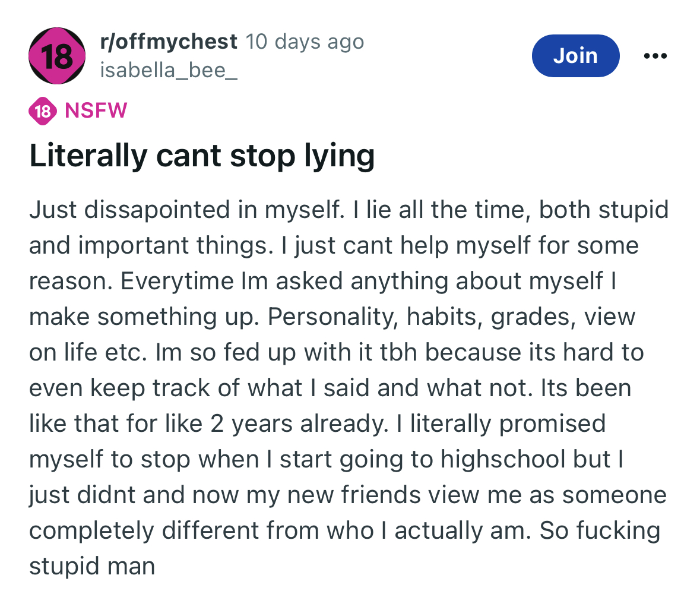Open the three-dot post options menu
Viewport: 700px width, 594px height.
tap(655, 56)
